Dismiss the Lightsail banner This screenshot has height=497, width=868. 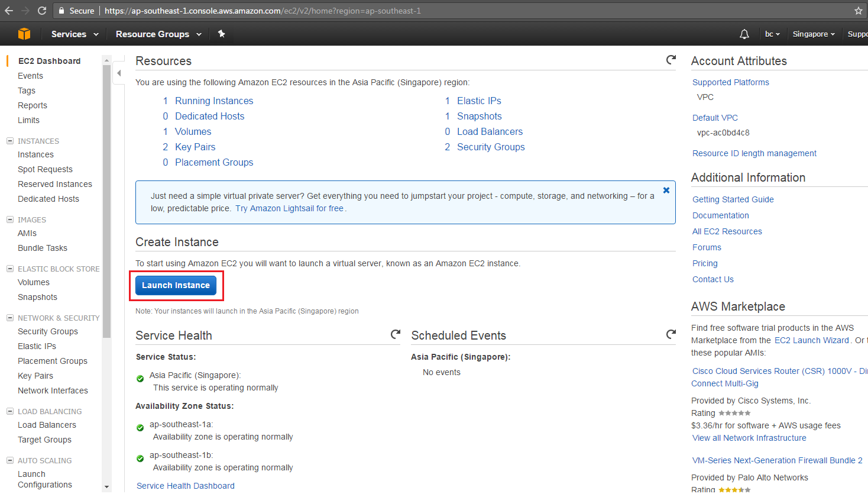click(x=666, y=190)
